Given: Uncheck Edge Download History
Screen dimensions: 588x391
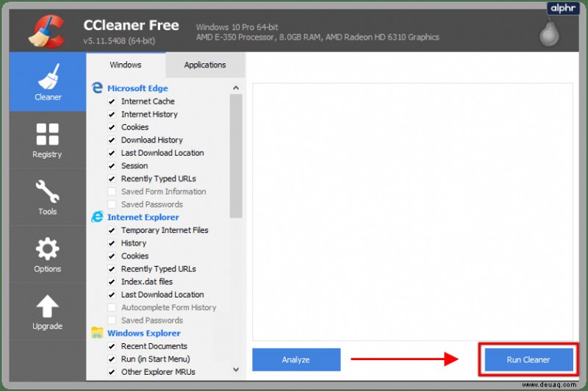Looking at the screenshot, I should click(112, 140).
